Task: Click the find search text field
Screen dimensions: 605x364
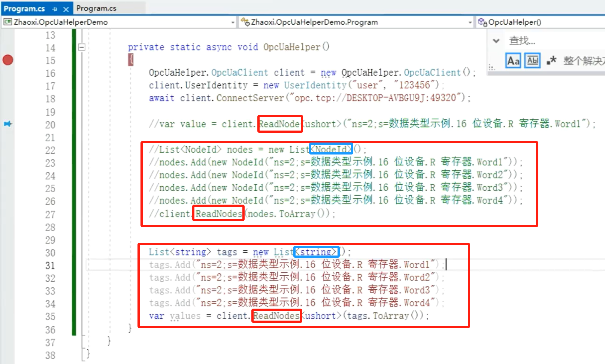Action: (554, 40)
